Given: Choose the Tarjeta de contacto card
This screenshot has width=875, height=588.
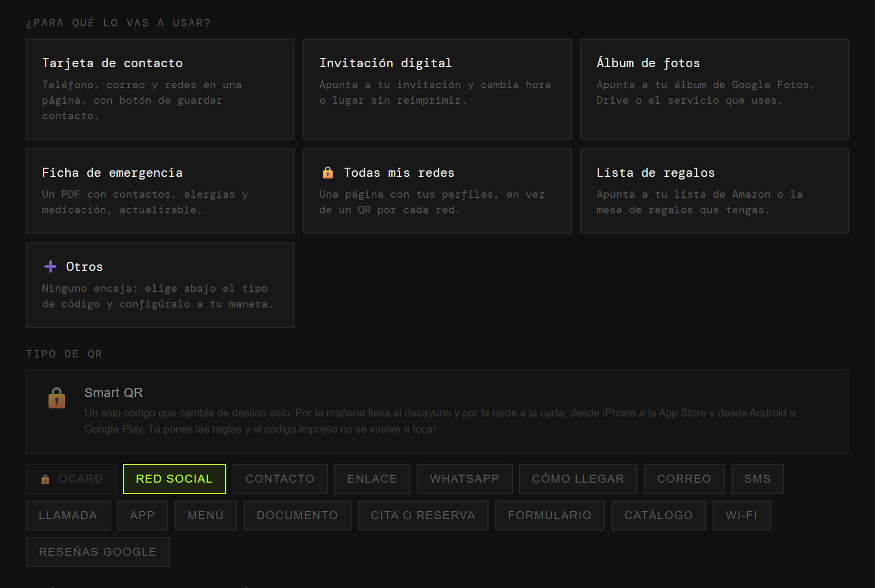Looking at the screenshot, I should (160, 89).
